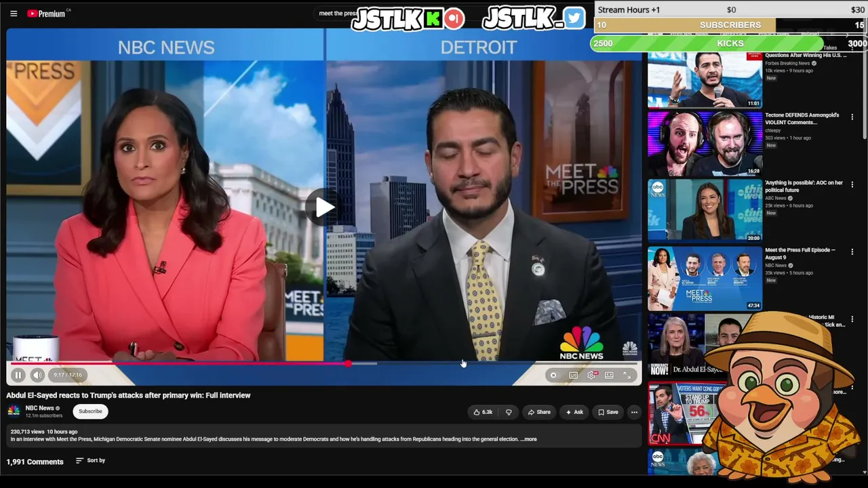
Task: Enter fullscreen mode for the video
Action: coord(627,375)
